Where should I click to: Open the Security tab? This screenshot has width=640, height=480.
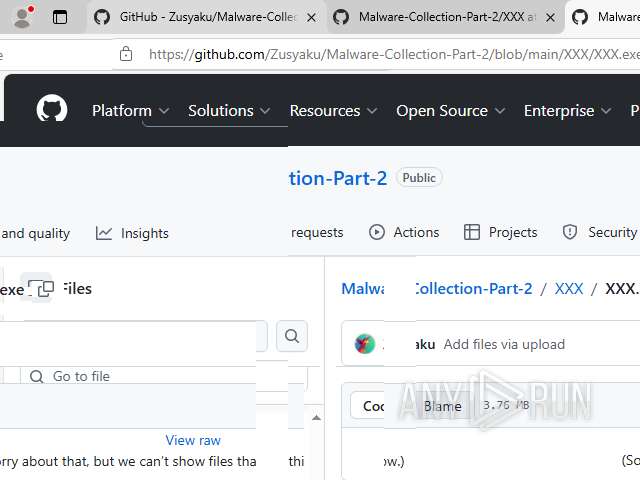click(x=600, y=232)
